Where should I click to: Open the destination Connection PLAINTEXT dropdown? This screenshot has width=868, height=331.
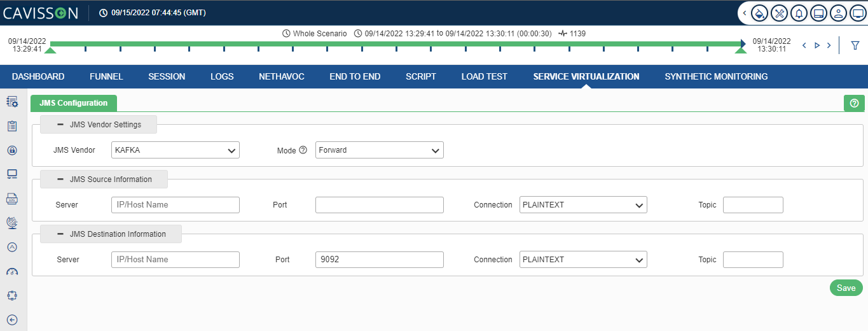tap(584, 260)
